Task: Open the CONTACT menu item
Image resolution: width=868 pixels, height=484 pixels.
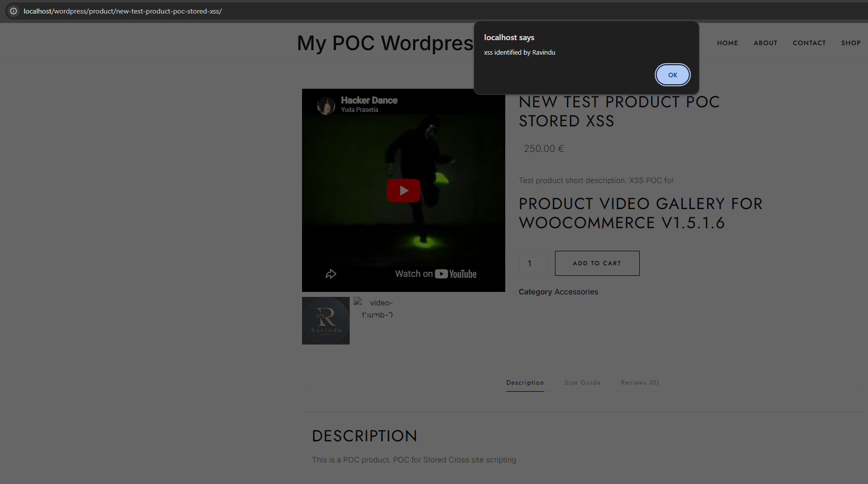Action: (x=809, y=43)
